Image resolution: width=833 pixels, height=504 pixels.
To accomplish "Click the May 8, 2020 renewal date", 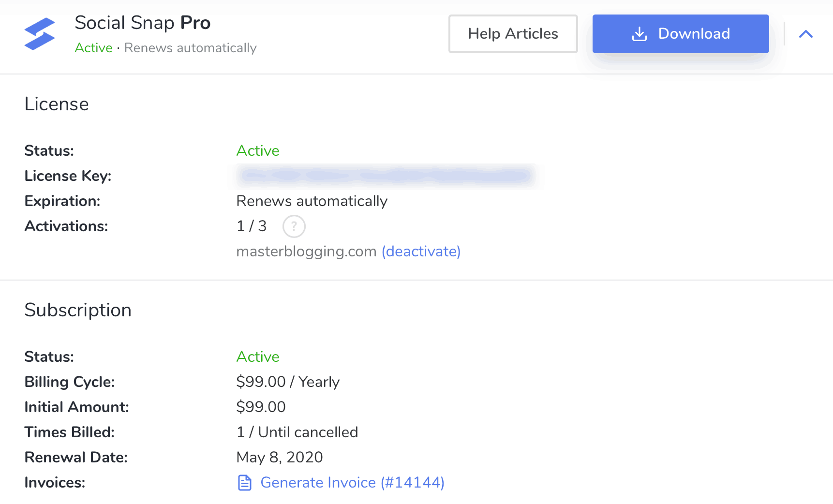I will (279, 457).
